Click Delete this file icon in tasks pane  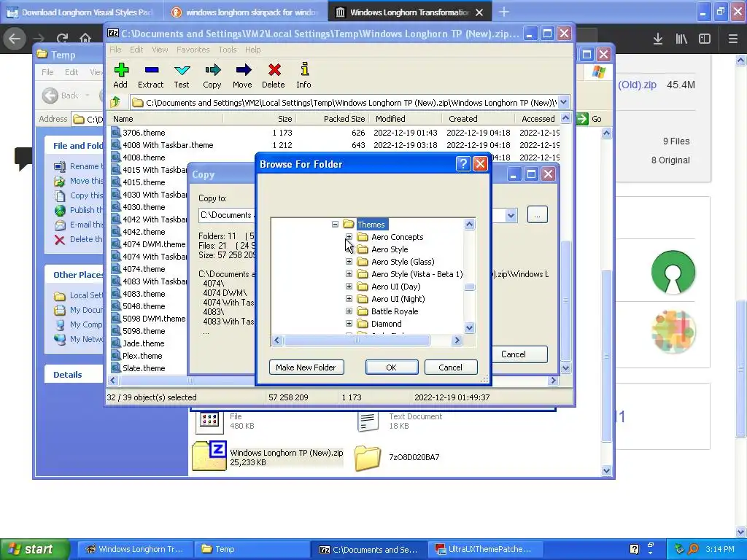pyautogui.click(x=60, y=239)
